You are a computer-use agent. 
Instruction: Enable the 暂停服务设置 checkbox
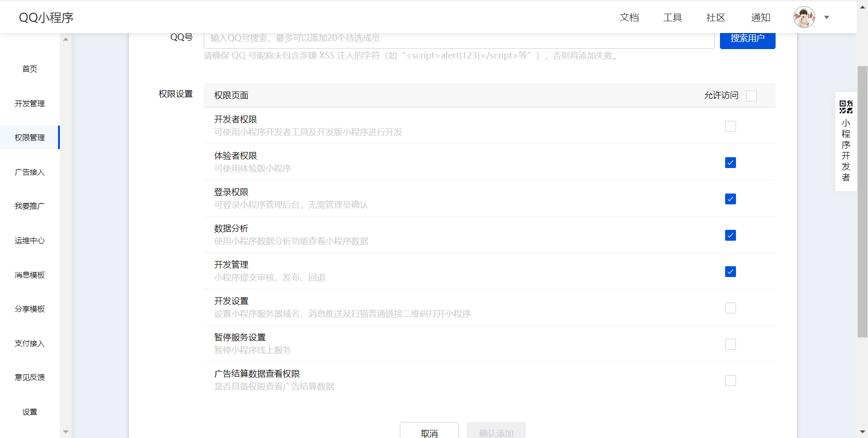click(x=730, y=344)
